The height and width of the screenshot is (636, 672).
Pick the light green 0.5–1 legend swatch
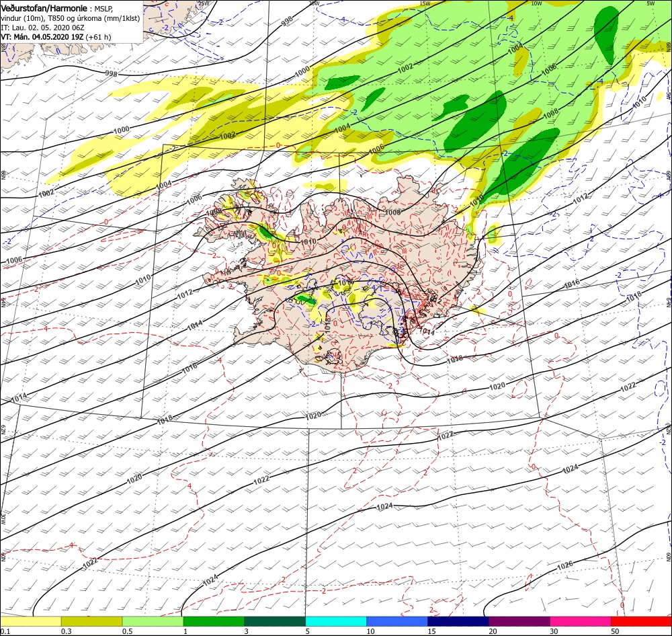(x=153, y=621)
